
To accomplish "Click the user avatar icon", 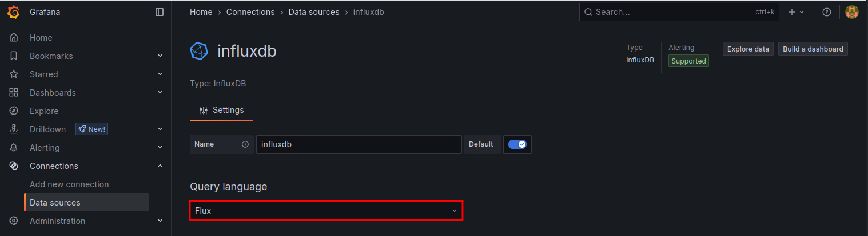I will pyautogui.click(x=851, y=12).
